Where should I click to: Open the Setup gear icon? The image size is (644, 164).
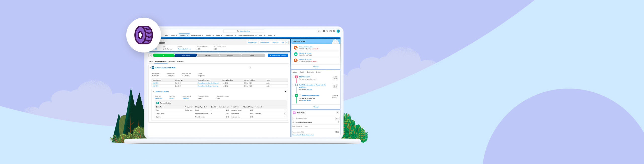331,31
